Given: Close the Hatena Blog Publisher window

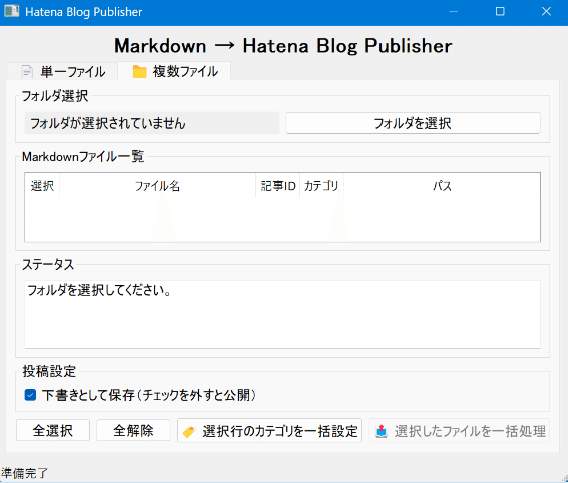Looking at the screenshot, I should 546,12.
